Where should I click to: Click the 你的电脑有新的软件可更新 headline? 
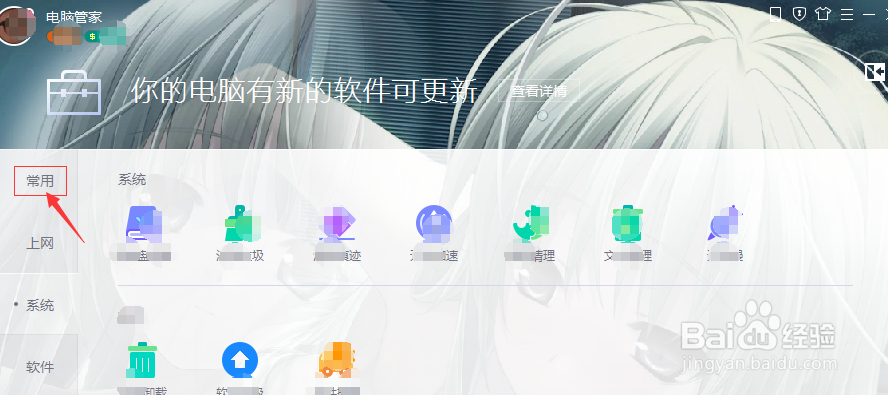(x=305, y=91)
